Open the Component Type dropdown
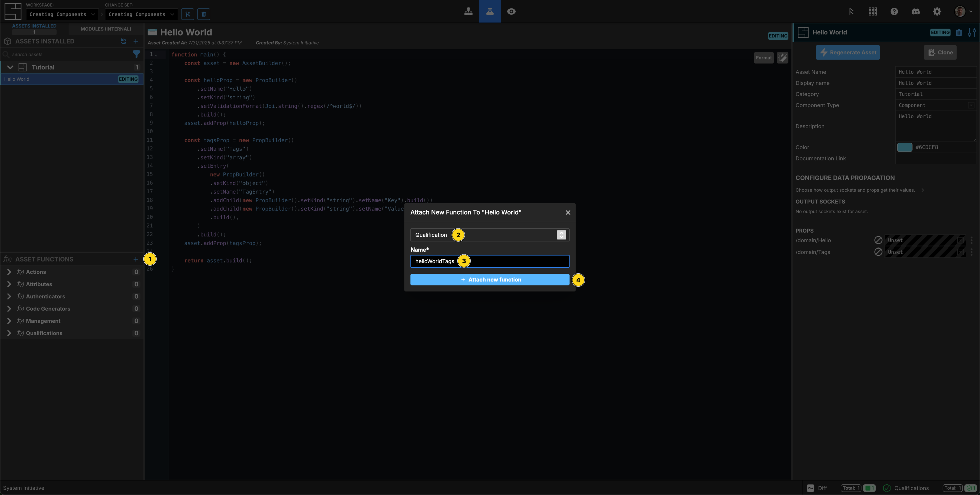Viewport: 980px width, 495px height. click(936, 105)
